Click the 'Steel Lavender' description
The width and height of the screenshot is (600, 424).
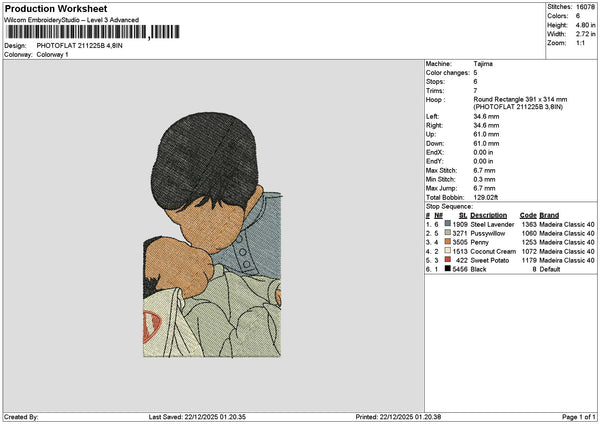tap(492, 224)
